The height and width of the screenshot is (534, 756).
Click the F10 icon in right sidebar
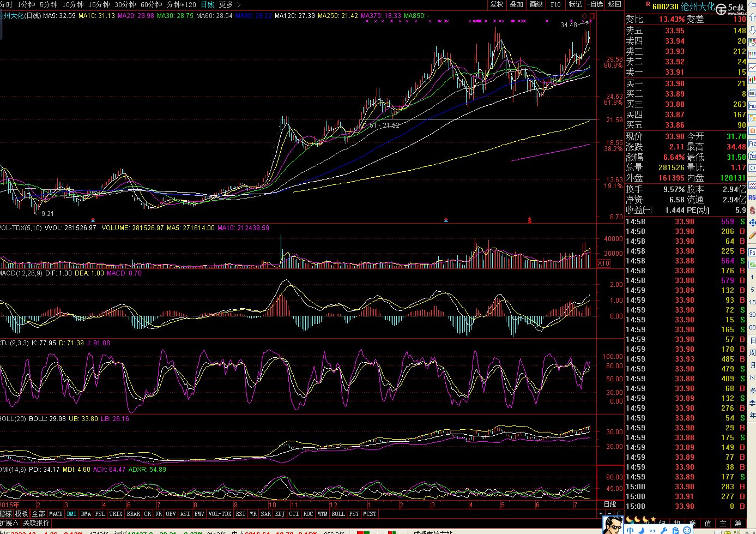click(x=752, y=106)
